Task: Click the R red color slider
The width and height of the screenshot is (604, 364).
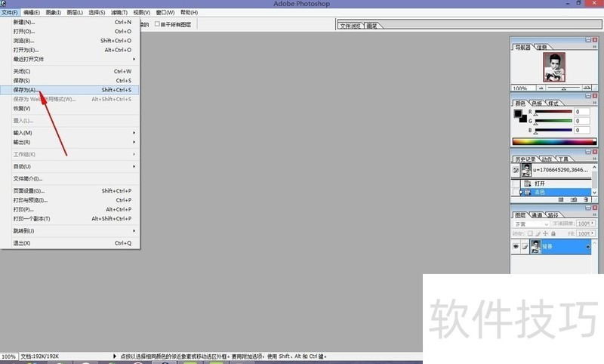Action: [x=553, y=112]
